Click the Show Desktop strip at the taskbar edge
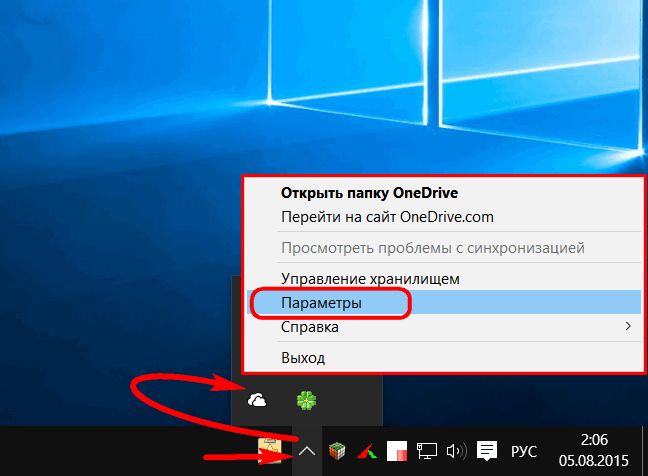Image resolution: width=648 pixels, height=476 pixels. [x=645, y=451]
